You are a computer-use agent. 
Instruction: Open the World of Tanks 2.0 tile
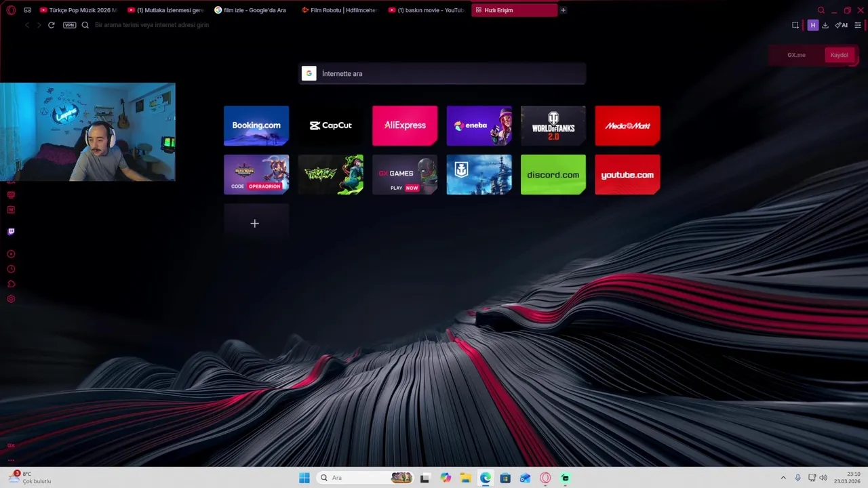tap(553, 125)
